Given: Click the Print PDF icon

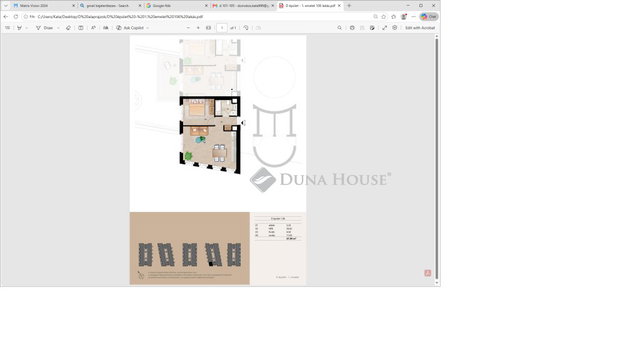Looking at the screenshot, I should (352, 28).
